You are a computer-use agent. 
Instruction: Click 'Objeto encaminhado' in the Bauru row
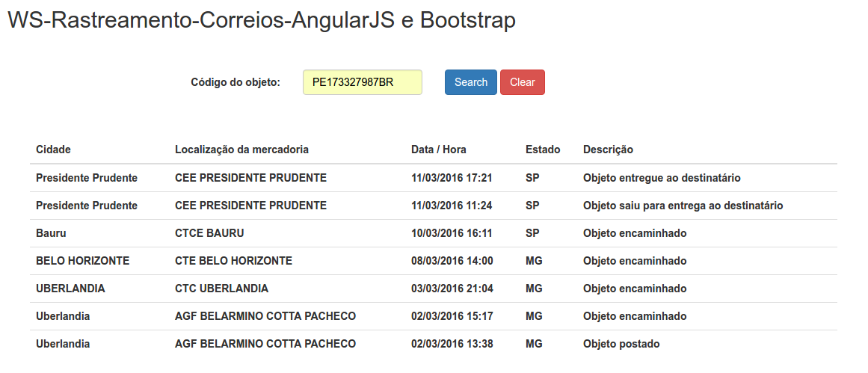click(x=635, y=233)
